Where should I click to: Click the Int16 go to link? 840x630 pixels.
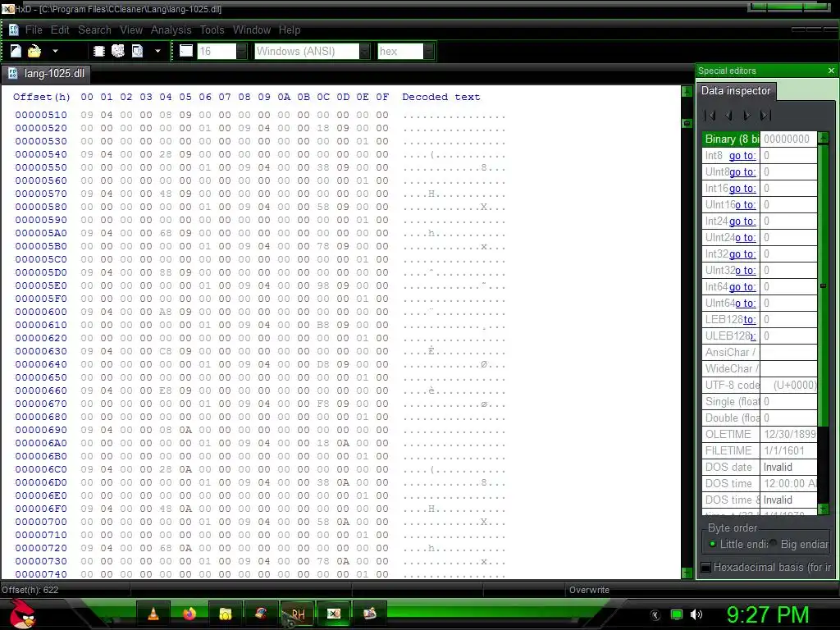coord(742,188)
